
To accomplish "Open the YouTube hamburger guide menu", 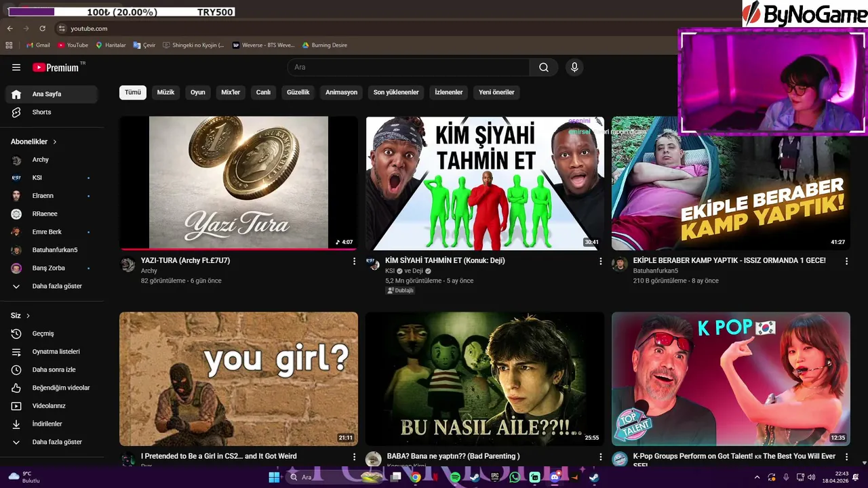I will tap(16, 67).
